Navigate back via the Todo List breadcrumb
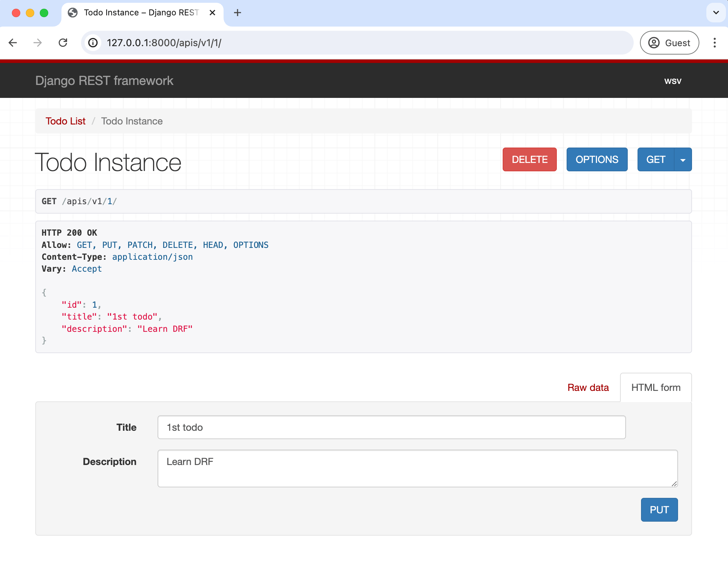This screenshot has width=728, height=565. click(65, 121)
